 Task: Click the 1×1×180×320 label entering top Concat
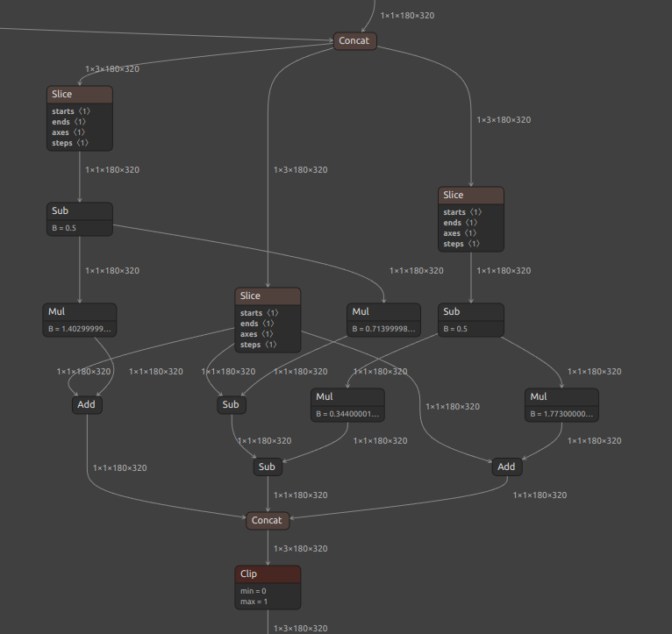point(408,16)
